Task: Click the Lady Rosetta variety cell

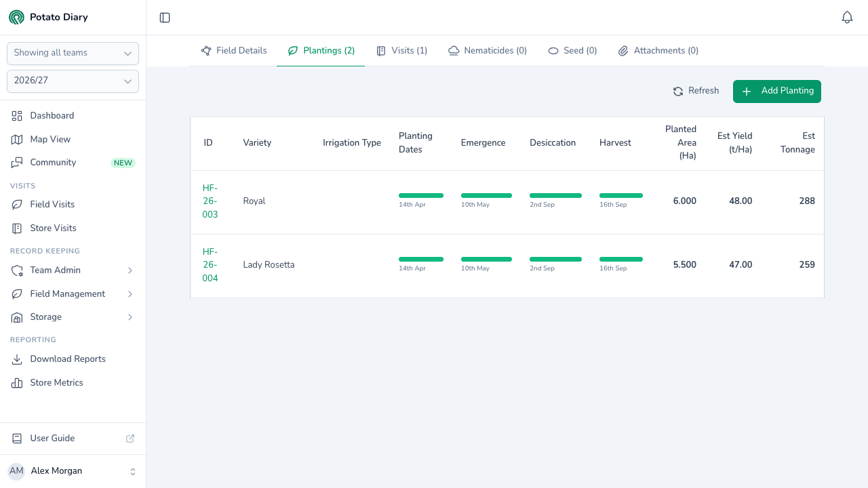Action: [269, 265]
